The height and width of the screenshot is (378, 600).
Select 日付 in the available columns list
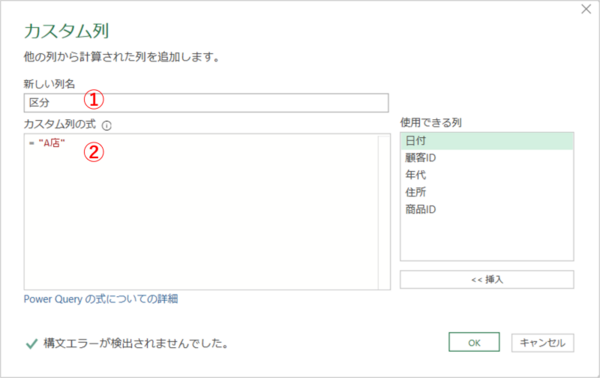coord(487,141)
